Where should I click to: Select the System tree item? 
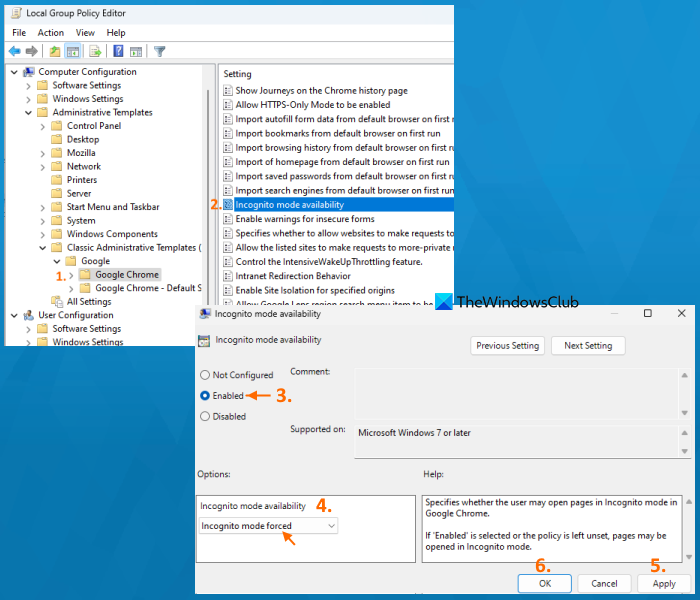(81, 221)
